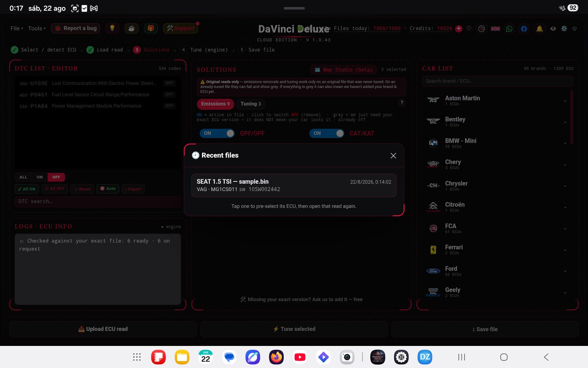The image size is (588, 368).
Task: Click the coffee cup donate icon
Action: [x=132, y=28]
